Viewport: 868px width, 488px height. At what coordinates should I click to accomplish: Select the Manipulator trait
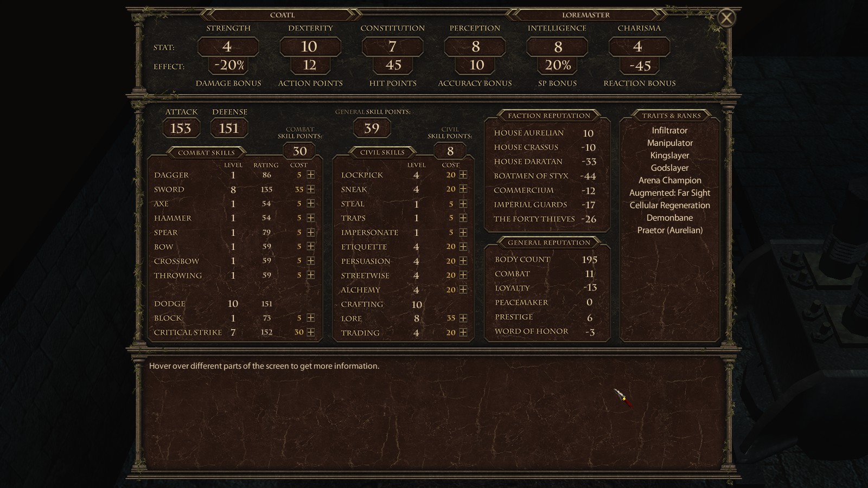tap(669, 143)
